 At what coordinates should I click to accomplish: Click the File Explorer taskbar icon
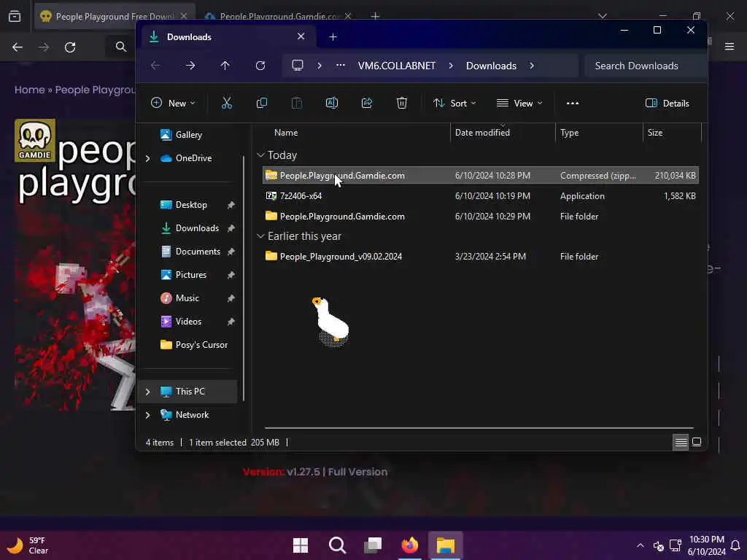(x=446, y=545)
